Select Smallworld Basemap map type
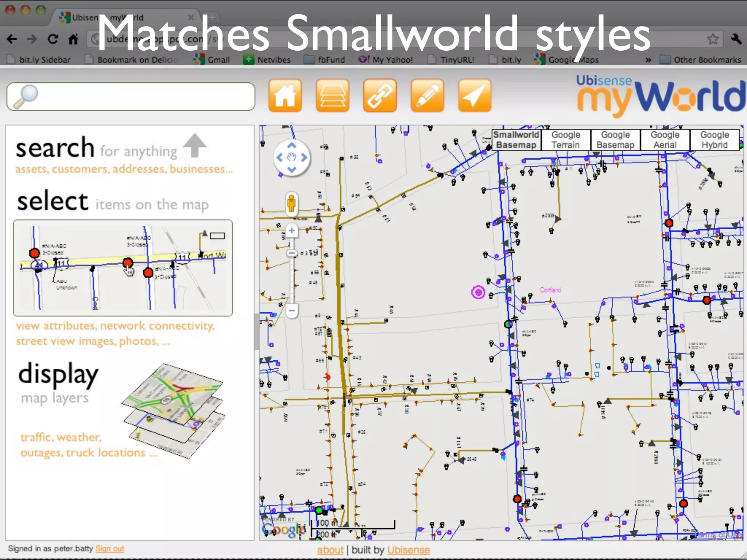Viewport: 747px width, 560px height. click(x=516, y=140)
